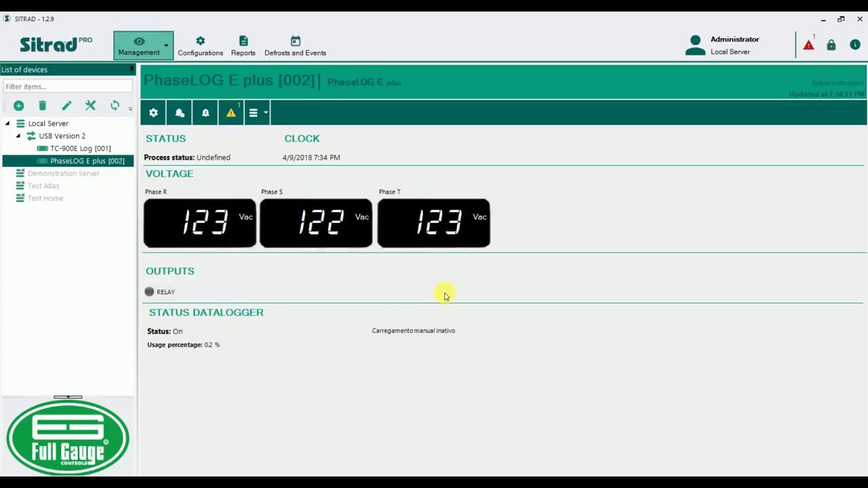Open bell with gear alarm settings

pos(180,113)
